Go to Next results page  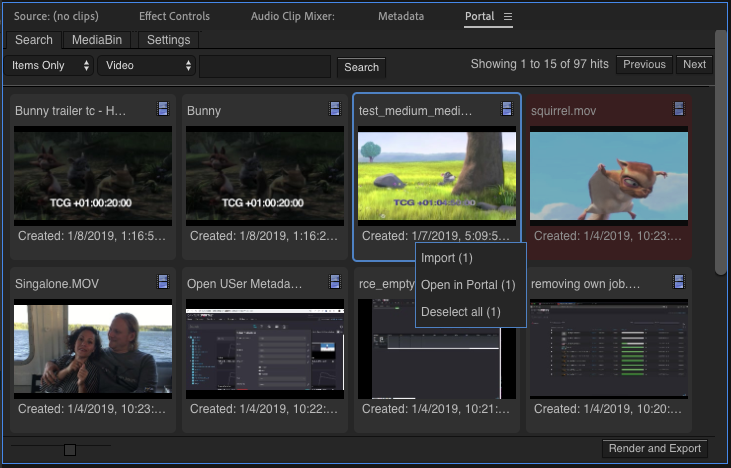pyautogui.click(x=694, y=64)
